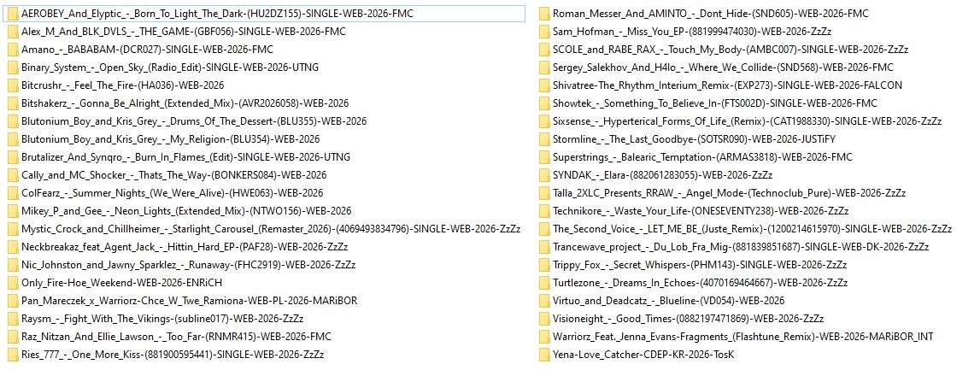This screenshot has height=376, width=980.
Task: Select the Only_Fire-Hoe_Weekend folder name
Action: [x=121, y=283]
